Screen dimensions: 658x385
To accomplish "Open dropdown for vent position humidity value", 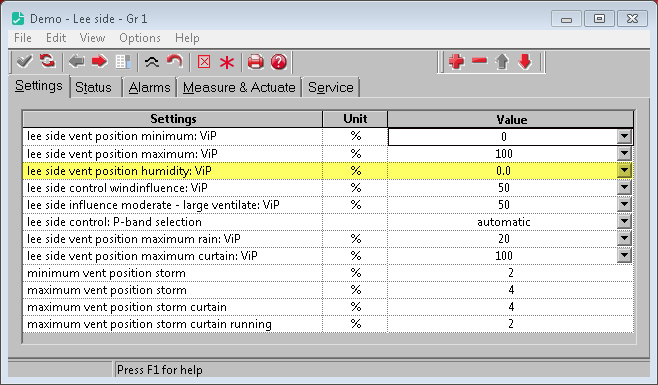I will pos(624,170).
